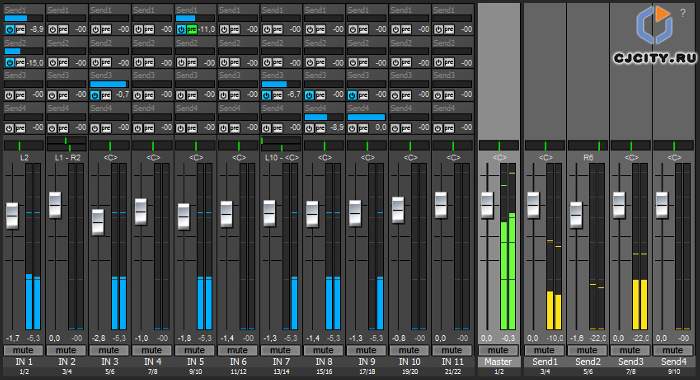The width and height of the screenshot is (700, 380).
Task: Click the Master volume fader handle
Action: (487, 205)
